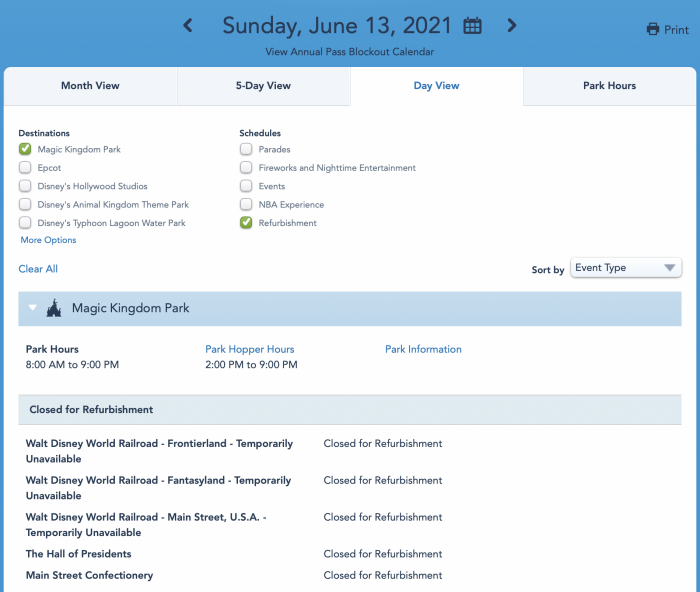This screenshot has width=700, height=592.
Task: Open the Park Hopper Hours link
Action: point(250,349)
